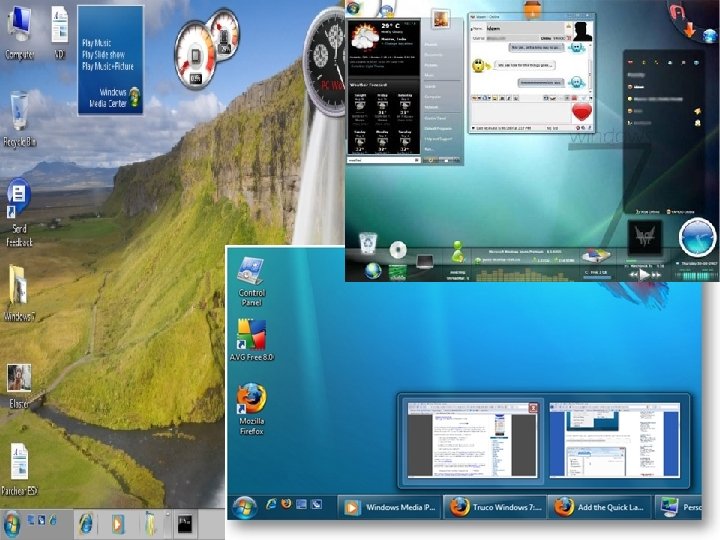The width and height of the screenshot is (720, 540).
Task: Open the Computer desktop icon
Action: (x=19, y=32)
